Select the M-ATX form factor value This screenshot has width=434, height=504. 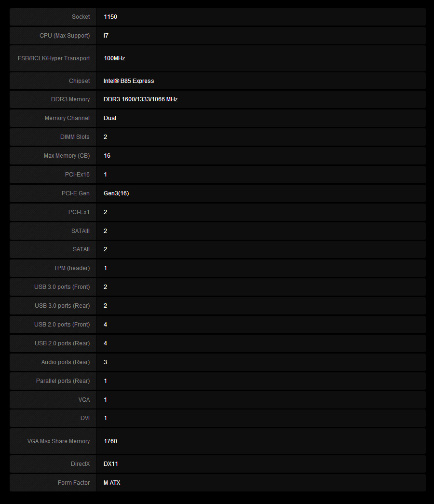tap(112, 483)
